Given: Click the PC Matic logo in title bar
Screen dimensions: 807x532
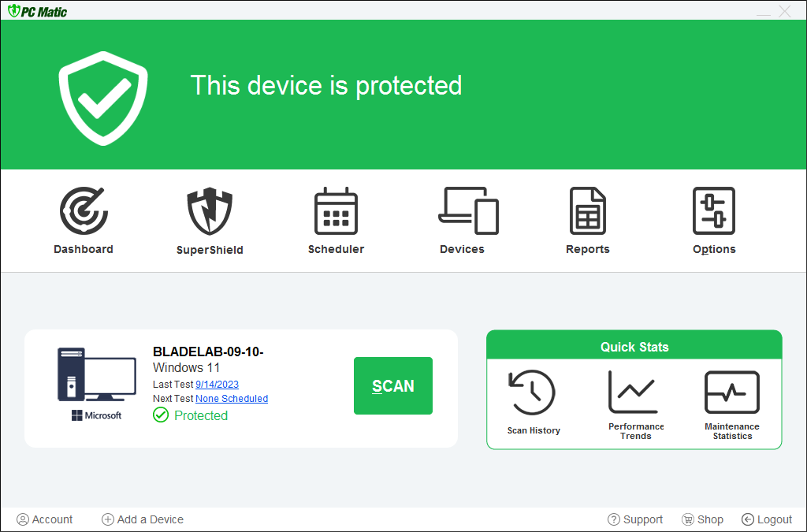Looking at the screenshot, I should tap(38, 12).
